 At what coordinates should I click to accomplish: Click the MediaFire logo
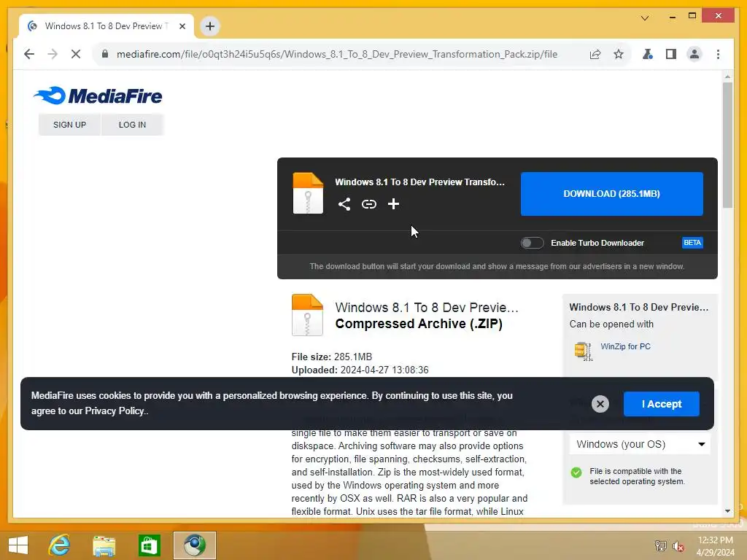point(98,96)
